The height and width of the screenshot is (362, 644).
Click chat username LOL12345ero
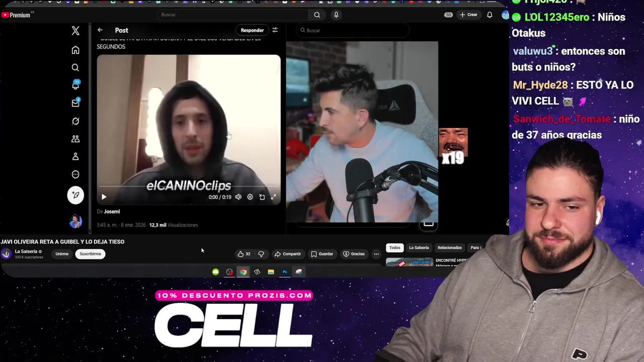pos(557,17)
